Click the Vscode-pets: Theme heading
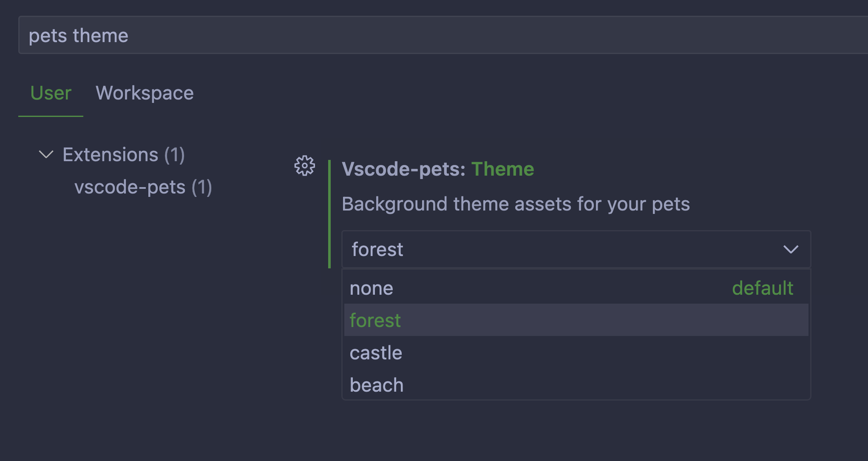This screenshot has height=461, width=868. coord(438,168)
